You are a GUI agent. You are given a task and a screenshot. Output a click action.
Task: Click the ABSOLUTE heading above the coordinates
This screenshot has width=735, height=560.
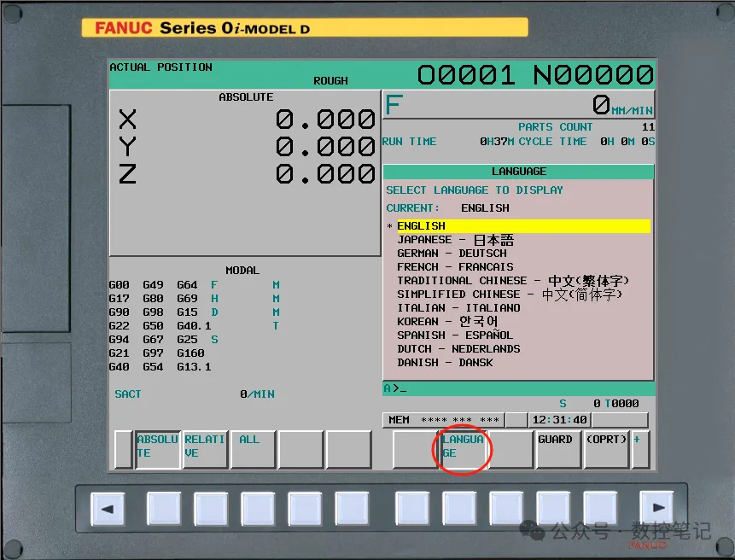pyautogui.click(x=246, y=97)
